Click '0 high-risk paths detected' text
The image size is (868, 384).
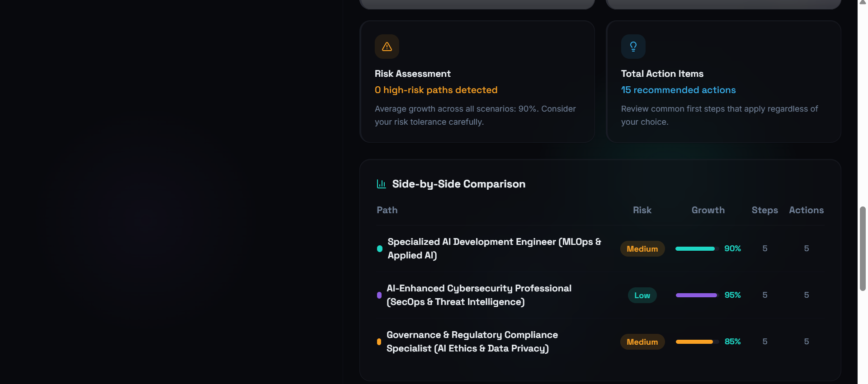[x=436, y=90]
